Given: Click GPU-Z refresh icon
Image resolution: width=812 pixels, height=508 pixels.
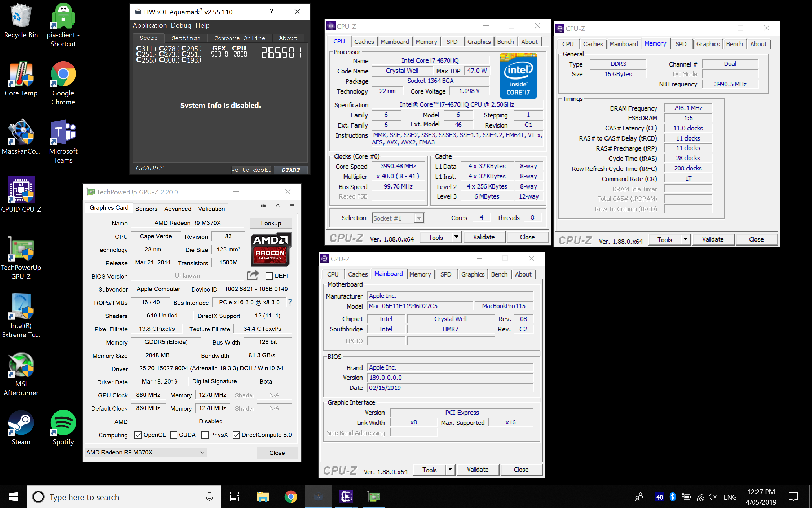Looking at the screenshot, I should pos(278,206).
